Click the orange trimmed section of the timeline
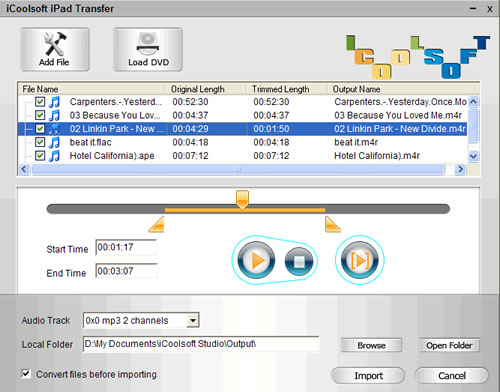This screenshot has height=392, width=500. [245, 210]
